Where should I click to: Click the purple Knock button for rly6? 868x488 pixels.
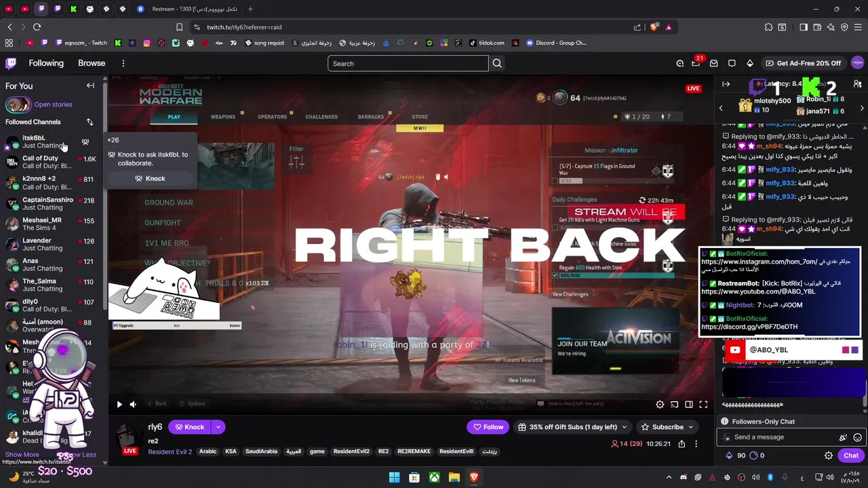(x=189, y=427)
